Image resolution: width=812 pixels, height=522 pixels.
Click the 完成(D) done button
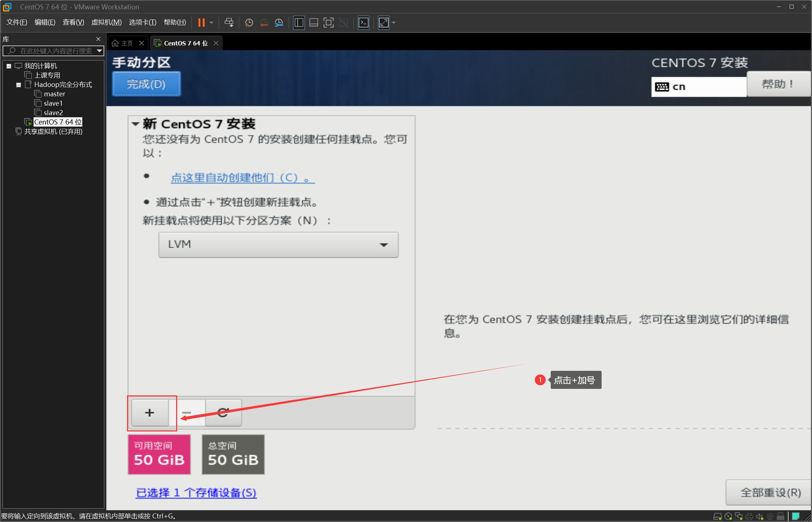146,84
